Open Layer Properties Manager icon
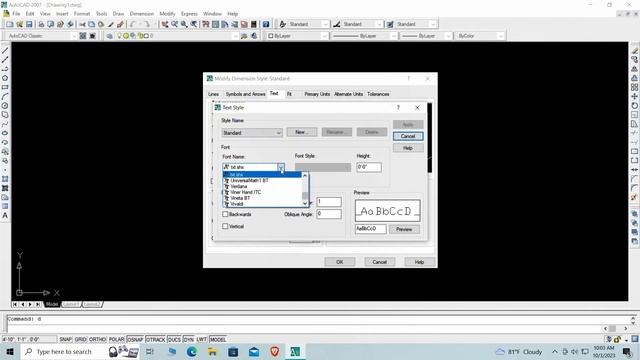 109,36
